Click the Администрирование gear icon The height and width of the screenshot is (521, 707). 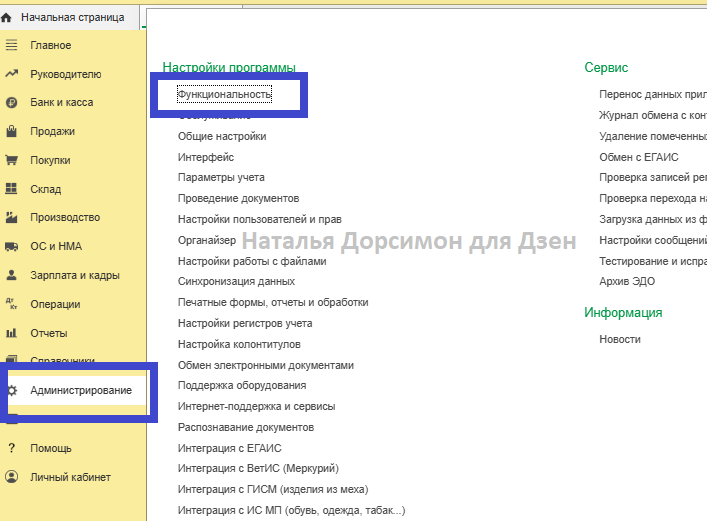point(13,390)
